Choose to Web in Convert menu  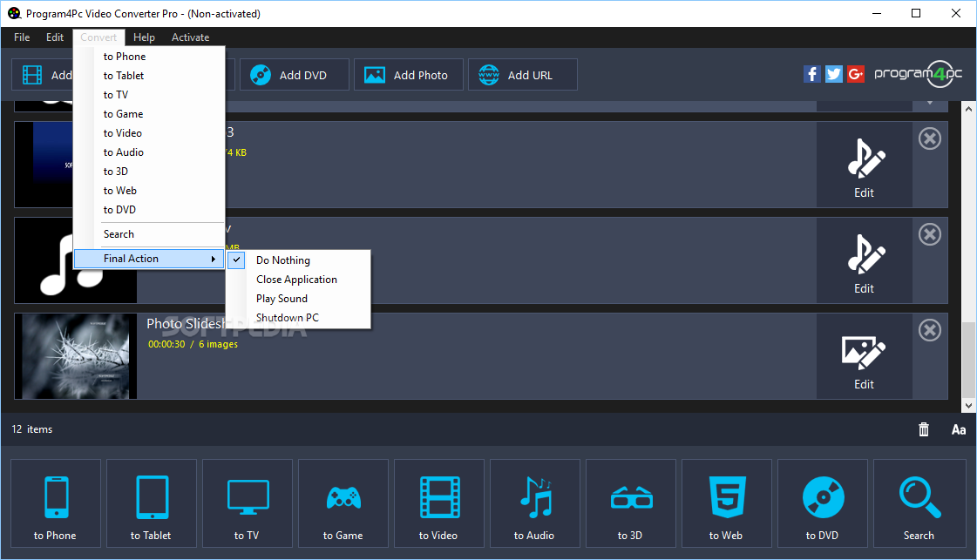(149, 191)
